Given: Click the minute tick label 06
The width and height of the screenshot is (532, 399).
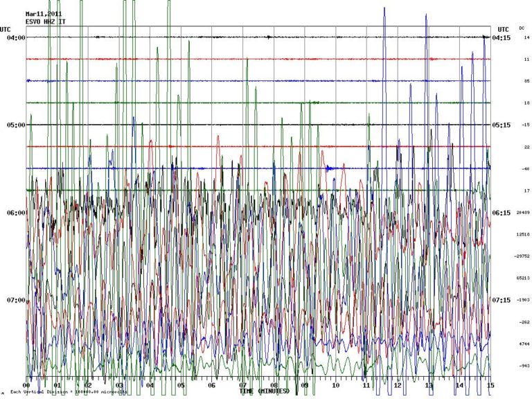Looking at the screenshot, I should pyautogui.click(x=212, y=385).
